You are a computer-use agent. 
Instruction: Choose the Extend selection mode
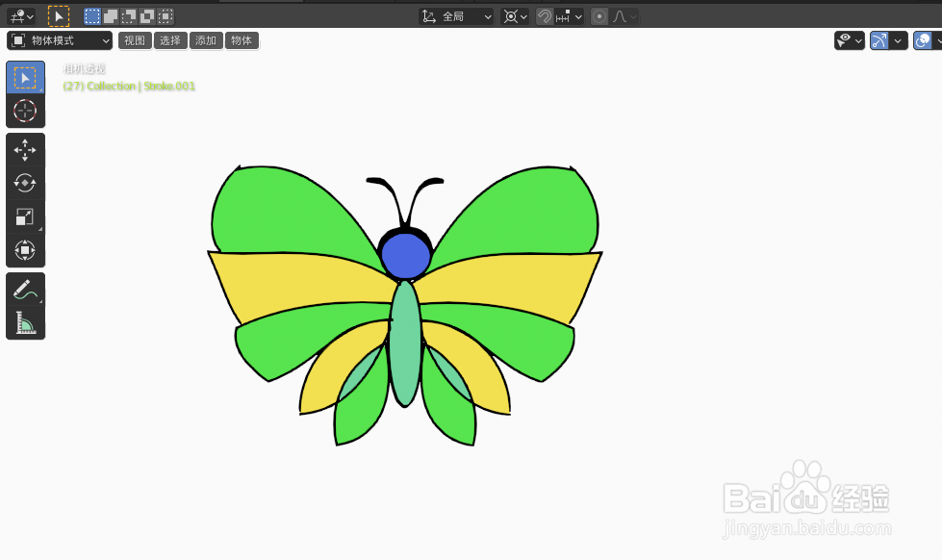pyautogui.click(x=111, y=16)
